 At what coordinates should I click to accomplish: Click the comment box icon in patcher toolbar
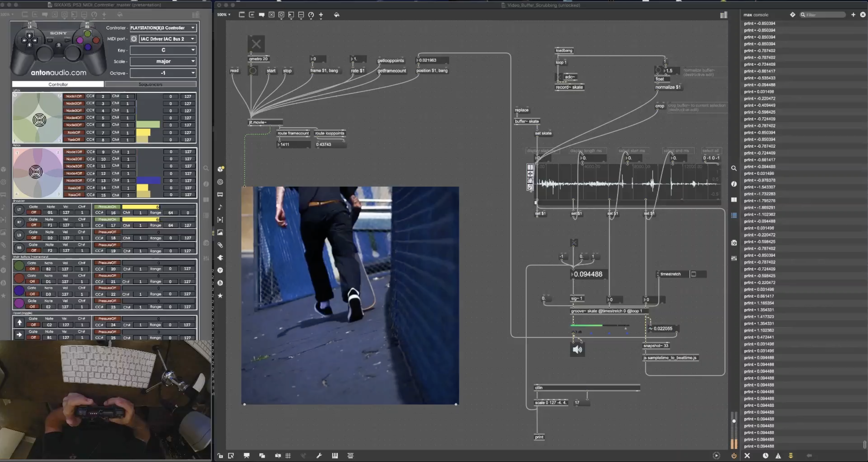262,15
